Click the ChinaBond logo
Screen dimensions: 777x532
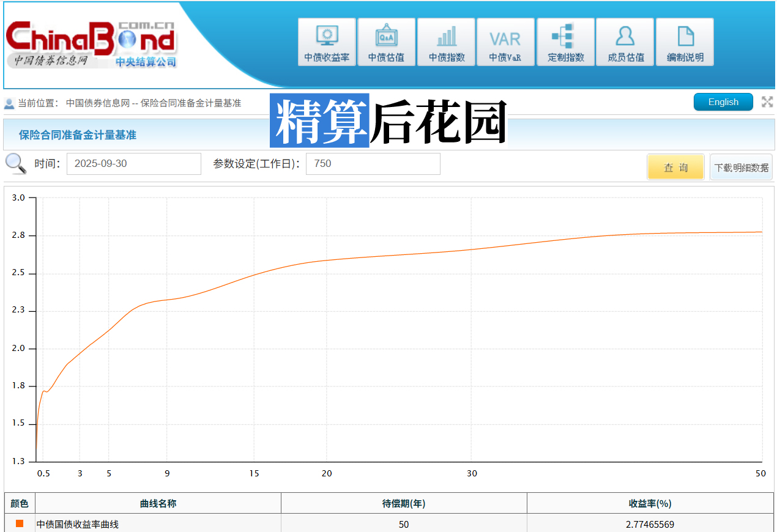(91, 44)
